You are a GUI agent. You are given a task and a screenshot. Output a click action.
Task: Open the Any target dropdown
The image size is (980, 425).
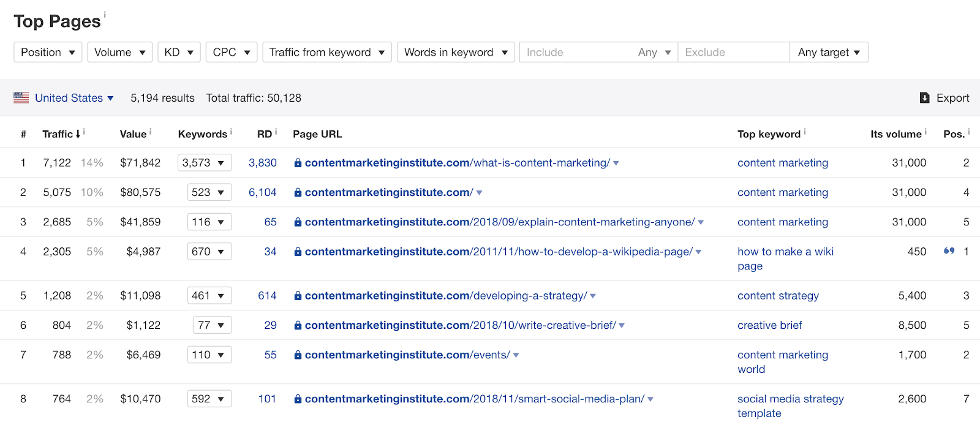tap(829, 52)
